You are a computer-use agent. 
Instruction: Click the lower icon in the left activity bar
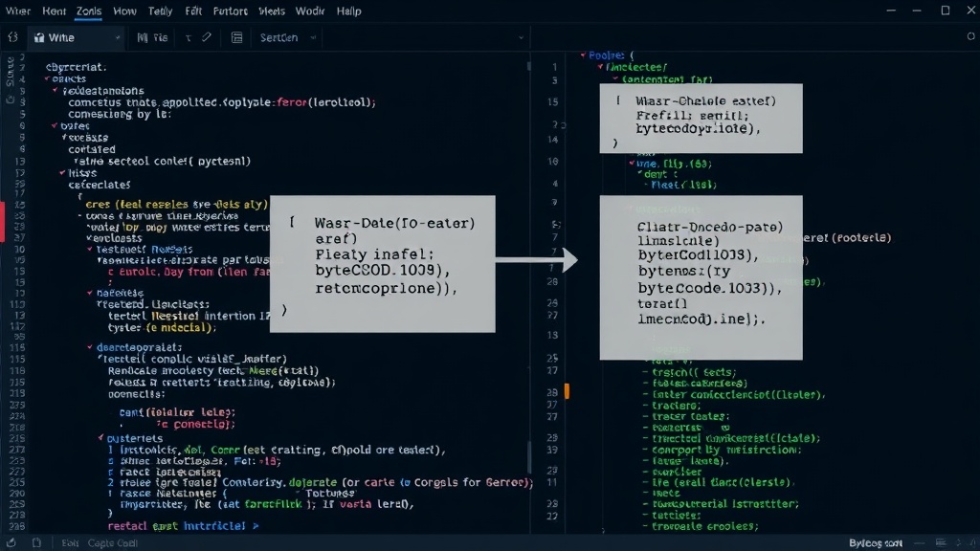point(10,99)
